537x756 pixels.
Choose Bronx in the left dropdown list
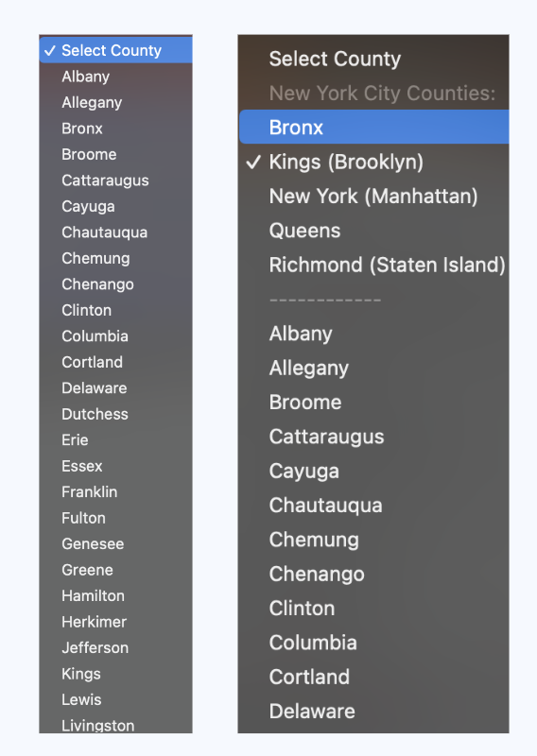click(115, 129)
